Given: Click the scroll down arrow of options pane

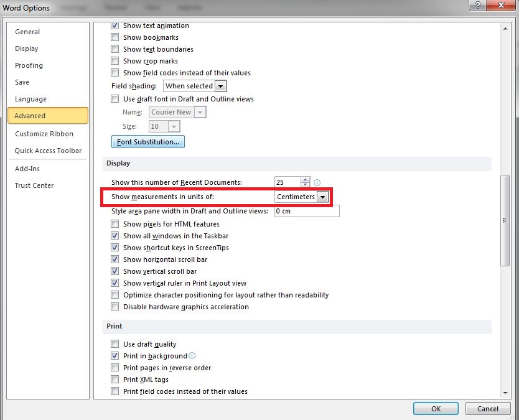Looking at the screenshot, I should (x=505, y=393).
